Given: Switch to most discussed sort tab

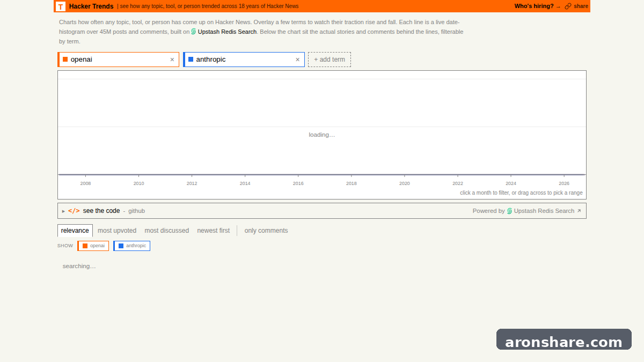Looking at the screenshot, I should 167,231.
